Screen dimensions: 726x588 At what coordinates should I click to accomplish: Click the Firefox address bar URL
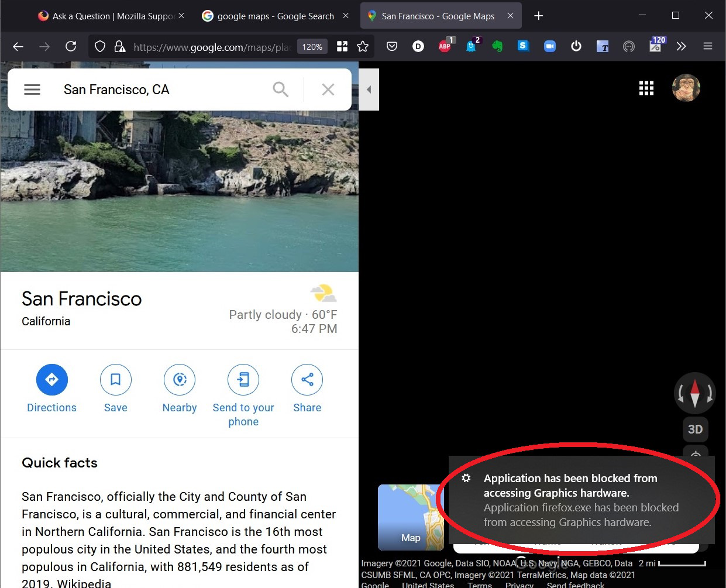coord(211,47)
